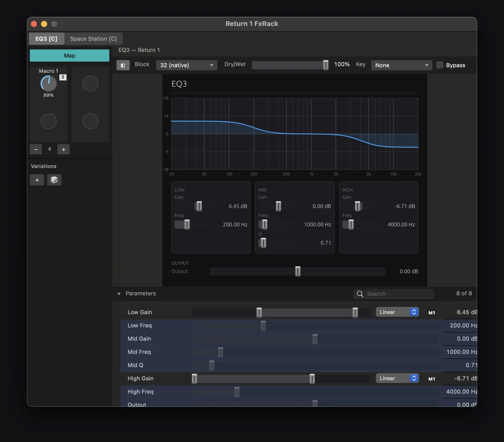Select the Mid Q parameter row
504x442 pixels.
pyautogui.click(x=298, y=365)
